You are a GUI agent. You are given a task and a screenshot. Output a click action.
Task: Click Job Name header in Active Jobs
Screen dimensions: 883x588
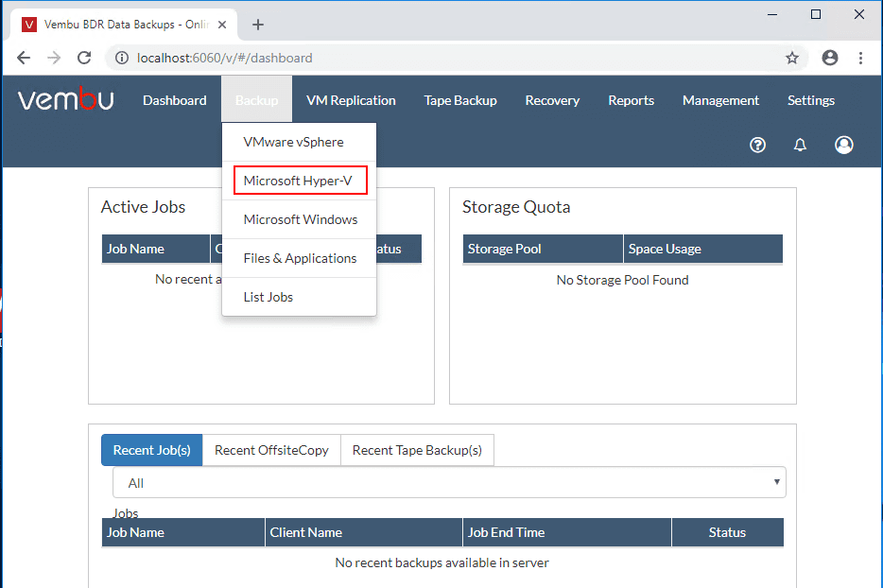pos(156,249)
